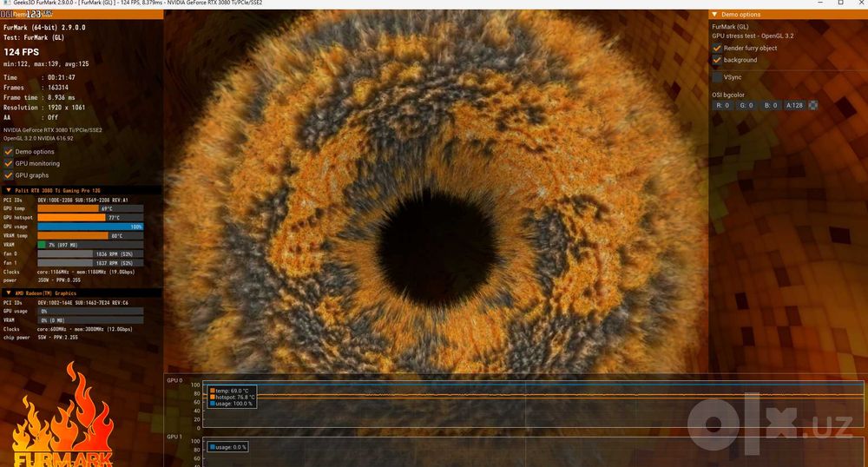Maximize the FurMark window

[840, 3]
